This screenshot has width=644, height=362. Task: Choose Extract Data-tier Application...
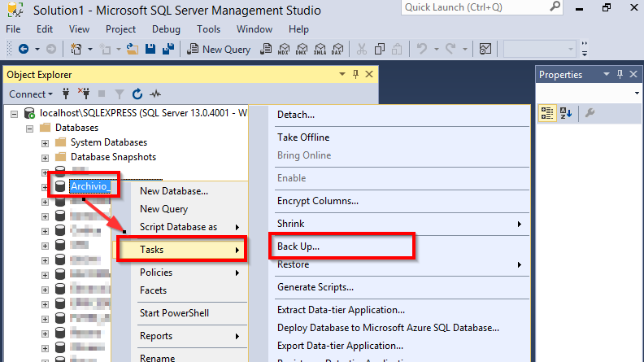click(x=341, y=310)
